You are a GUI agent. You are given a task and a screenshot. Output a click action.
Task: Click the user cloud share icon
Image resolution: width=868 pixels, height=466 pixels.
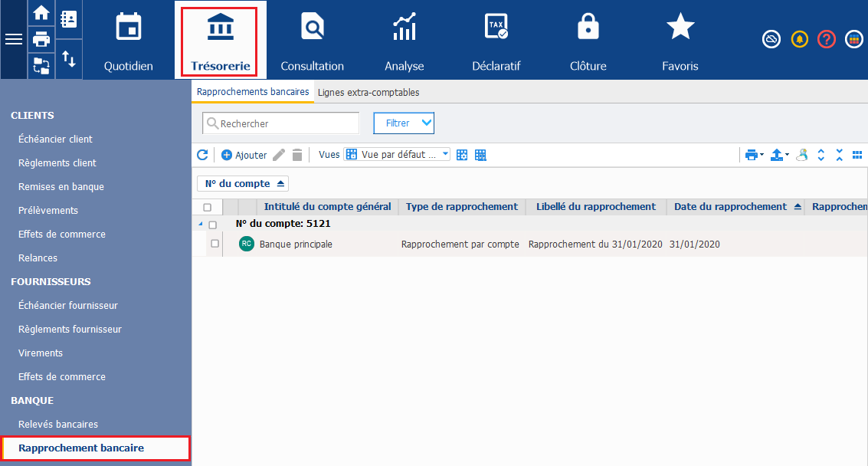(x=801, y=155)
